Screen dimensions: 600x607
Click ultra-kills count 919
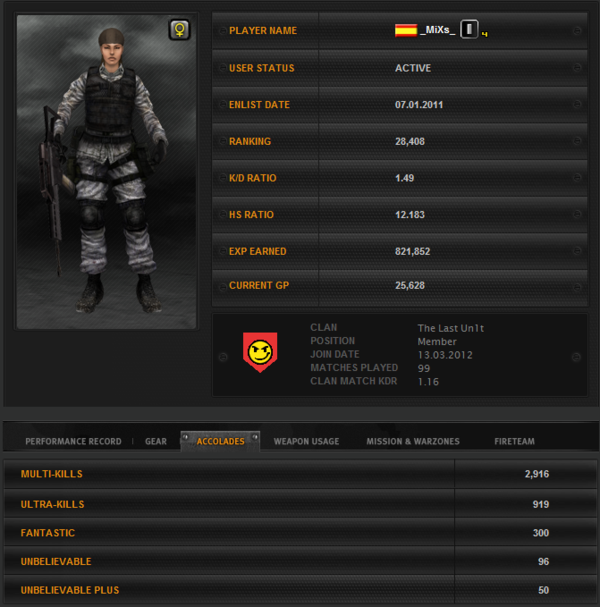pos(541,504)
